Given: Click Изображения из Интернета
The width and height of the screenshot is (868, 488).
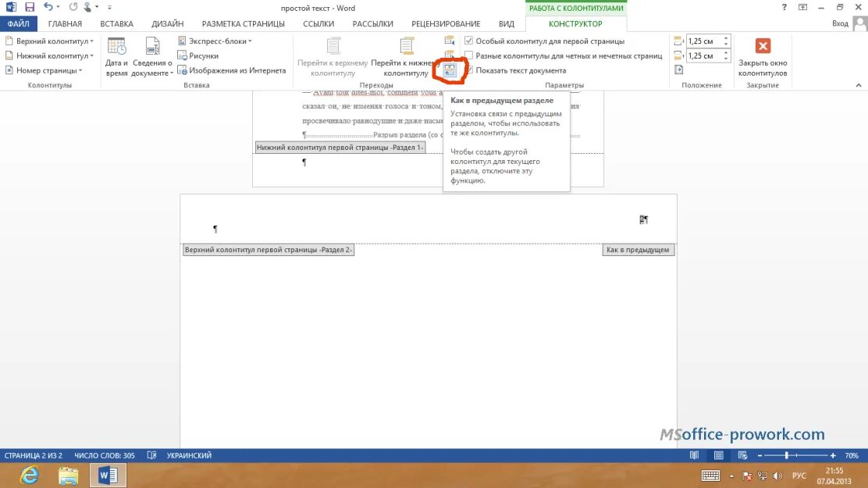Looking at the screenshot, I should click(x=231, y=70).
